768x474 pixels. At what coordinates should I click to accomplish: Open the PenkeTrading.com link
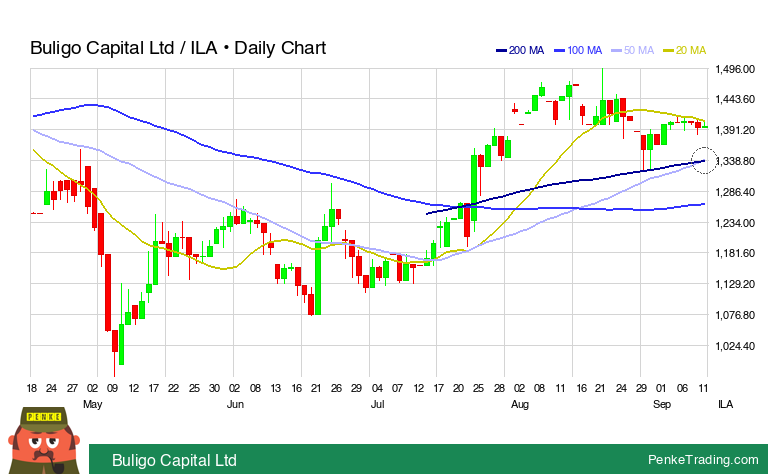[x=703, y=459]
